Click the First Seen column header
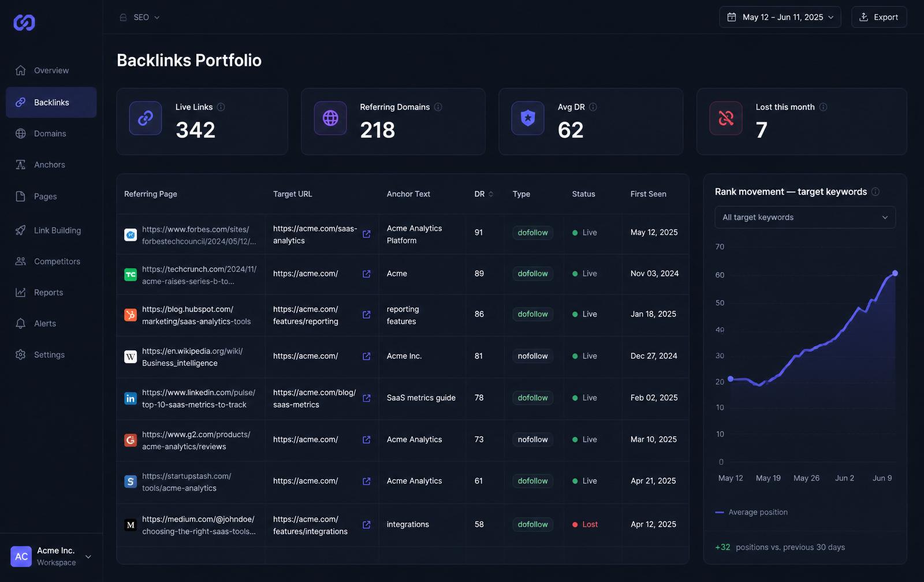The image size is (924, 582). (649, 194)
